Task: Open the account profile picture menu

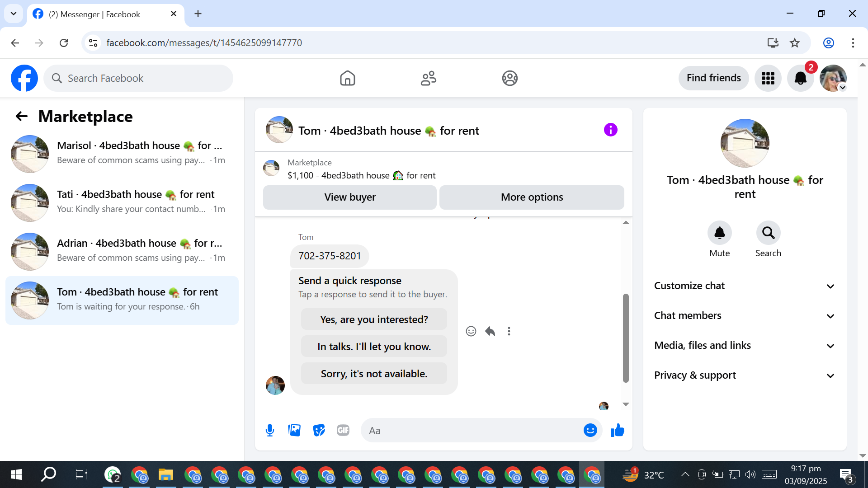Action: [833, 78]
